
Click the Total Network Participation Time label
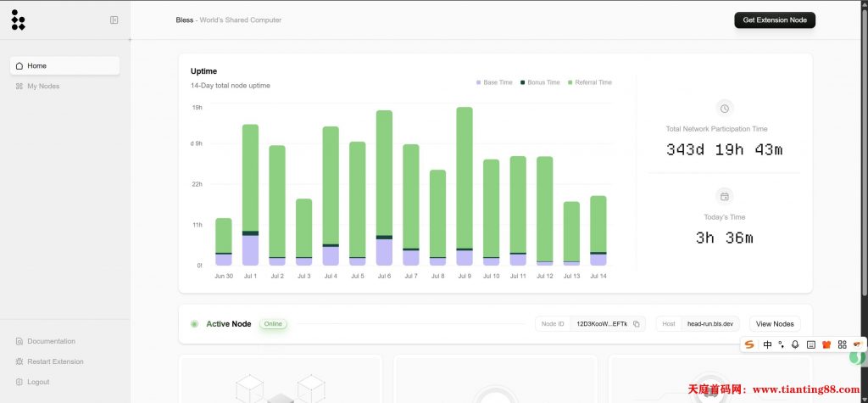[717, 129]
